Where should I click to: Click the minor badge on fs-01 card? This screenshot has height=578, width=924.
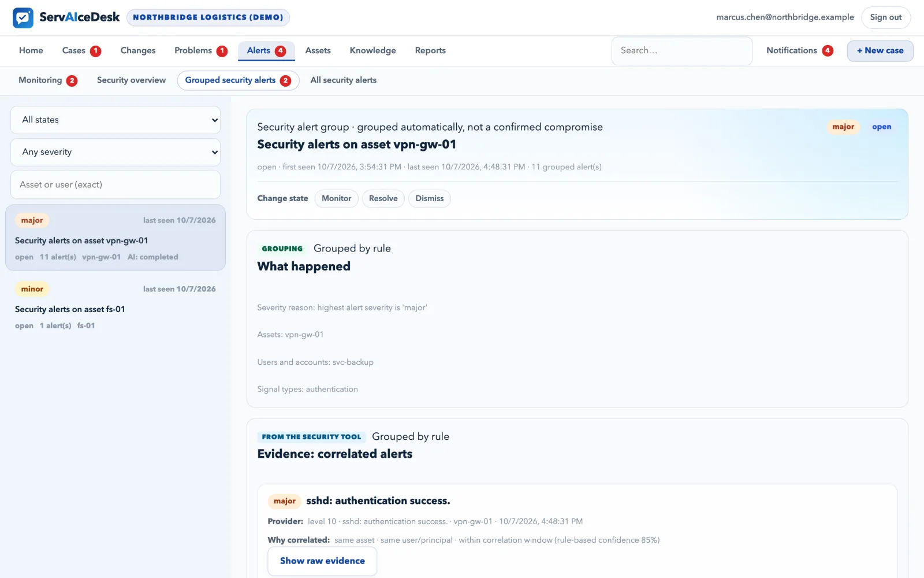[32, 289]
